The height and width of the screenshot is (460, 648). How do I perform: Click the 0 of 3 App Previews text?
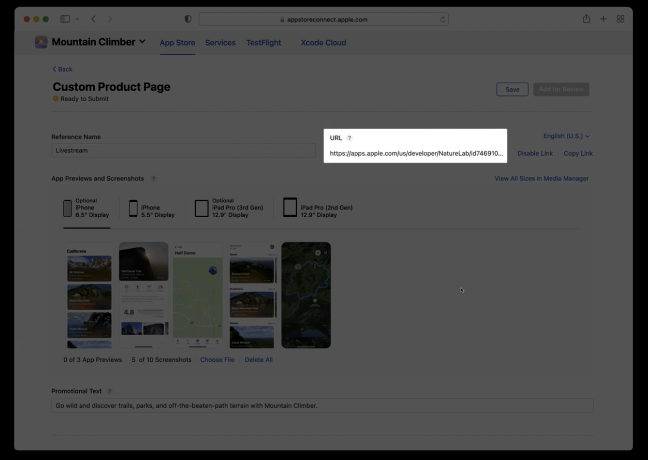coord(93,360)
